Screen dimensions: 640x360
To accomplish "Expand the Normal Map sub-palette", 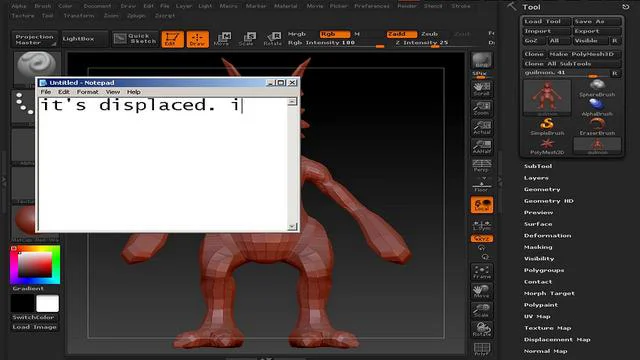I will point(545,351).
